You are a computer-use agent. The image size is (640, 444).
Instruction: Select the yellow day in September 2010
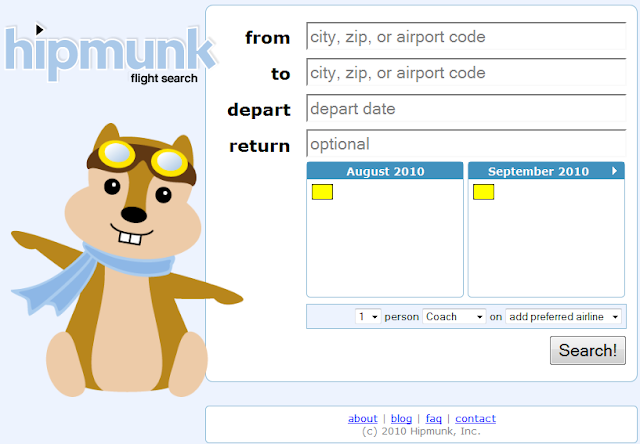coord(484,192)
